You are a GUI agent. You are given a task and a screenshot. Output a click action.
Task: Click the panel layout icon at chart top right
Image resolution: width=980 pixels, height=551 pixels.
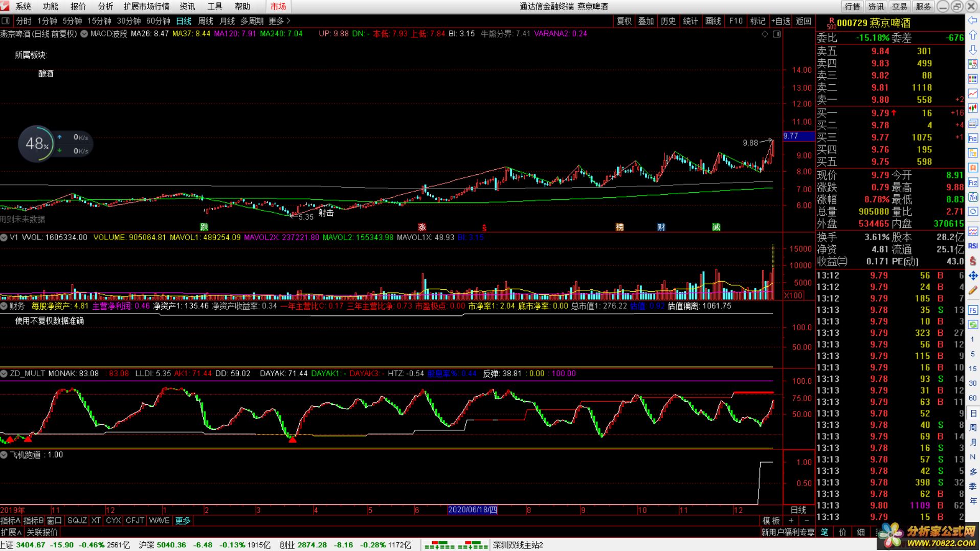(x=776, y=34)
